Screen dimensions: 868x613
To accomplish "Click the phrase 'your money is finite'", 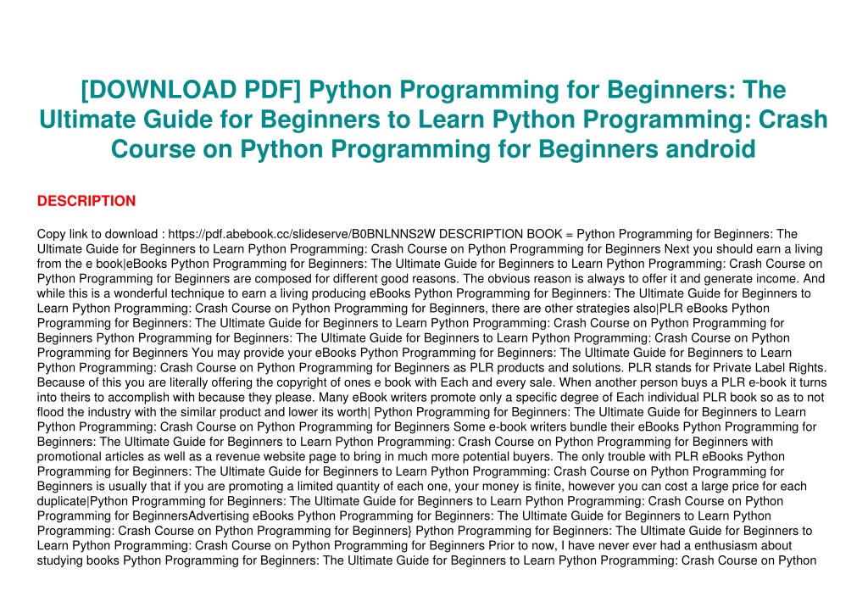I will tap(508, 487).
